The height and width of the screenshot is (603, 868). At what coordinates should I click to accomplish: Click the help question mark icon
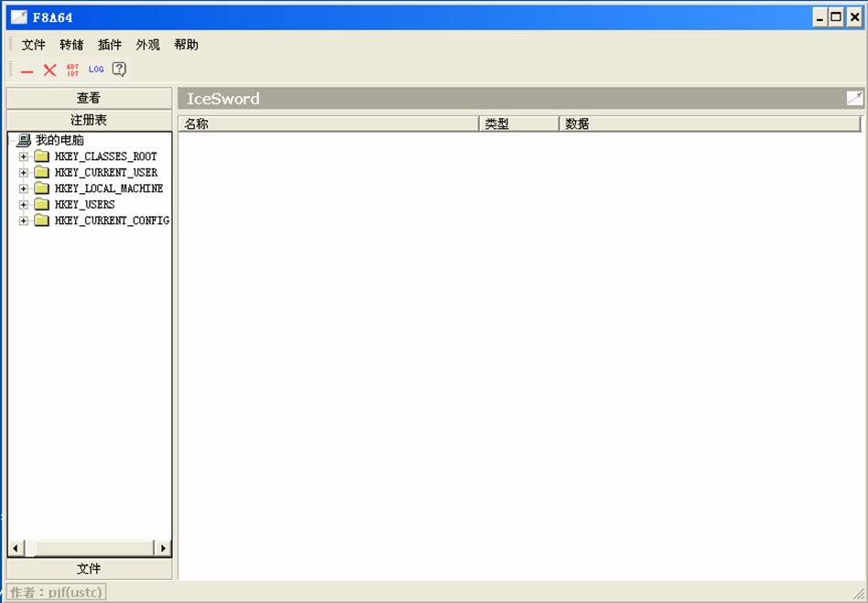coord(119,70)
